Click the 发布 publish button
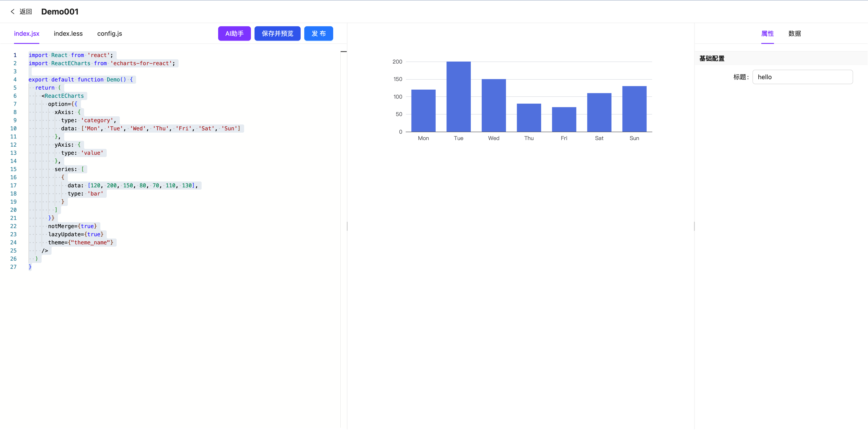This screenshot has height=434, width=868. click(318, 33)
